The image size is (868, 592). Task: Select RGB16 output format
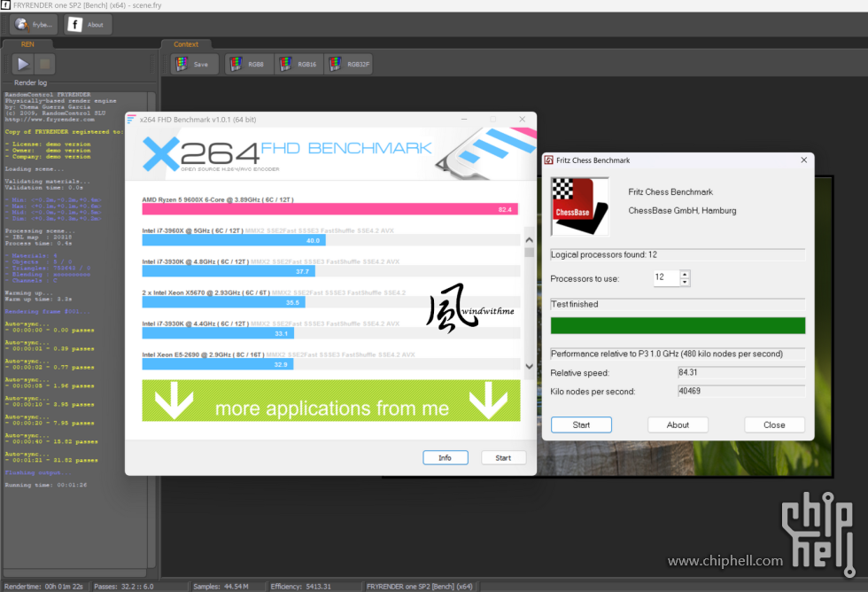pyautogui.click(x=299, y=64)
